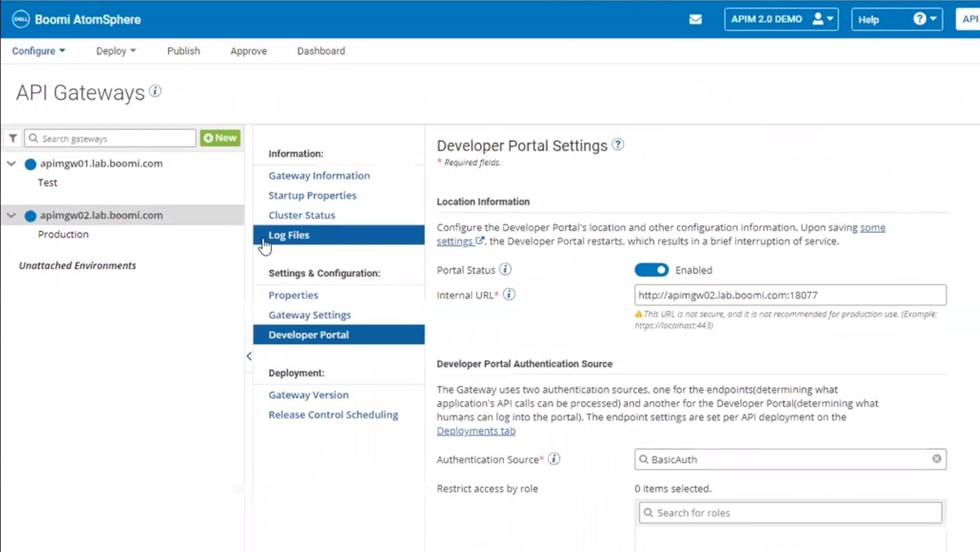Open the Configure menu
This screenshot has height=552, width=980.
pos(39,51)
